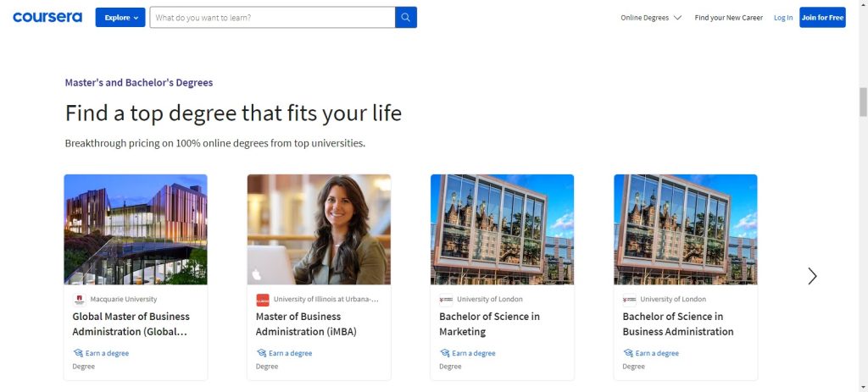
Task: Focus the 'What do you want to learn?' field
Action: click(271, 17)
